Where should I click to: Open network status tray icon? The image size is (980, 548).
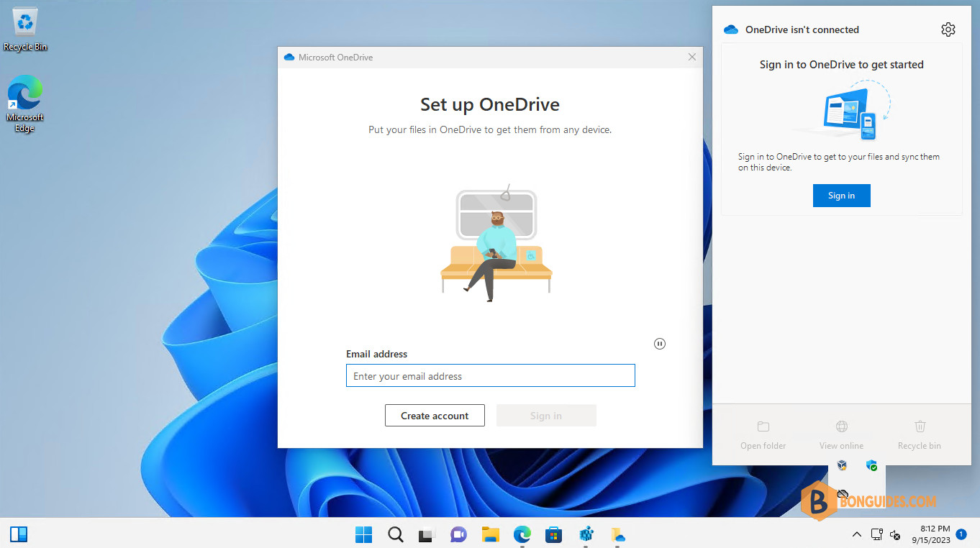(877, 534)
